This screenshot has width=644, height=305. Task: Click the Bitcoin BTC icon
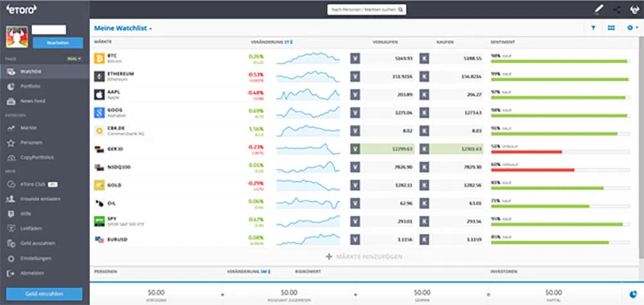(x=99, y=59)
